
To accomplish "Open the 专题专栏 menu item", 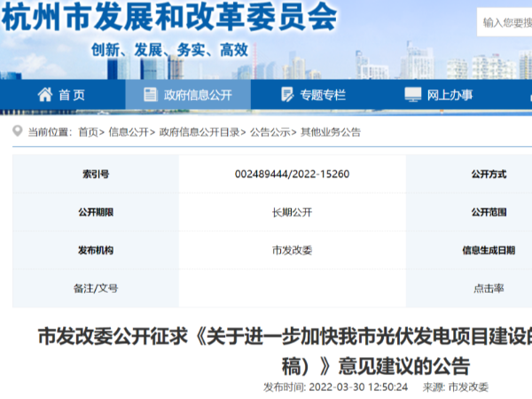I will [x=323, y=95].
